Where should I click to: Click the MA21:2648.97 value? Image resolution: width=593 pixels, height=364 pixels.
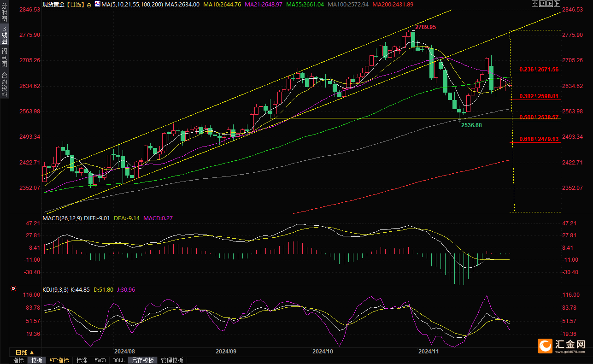[263, 4]
